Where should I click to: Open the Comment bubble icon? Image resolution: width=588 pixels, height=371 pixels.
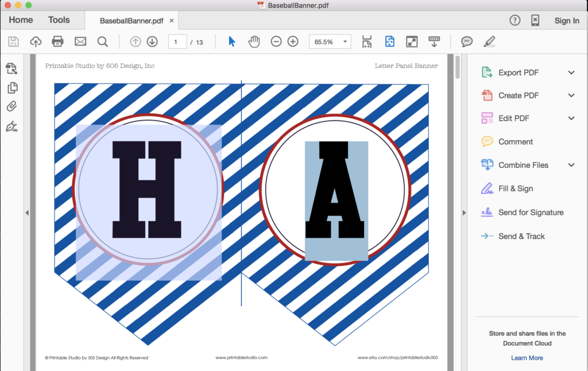[x=466, y=41]
